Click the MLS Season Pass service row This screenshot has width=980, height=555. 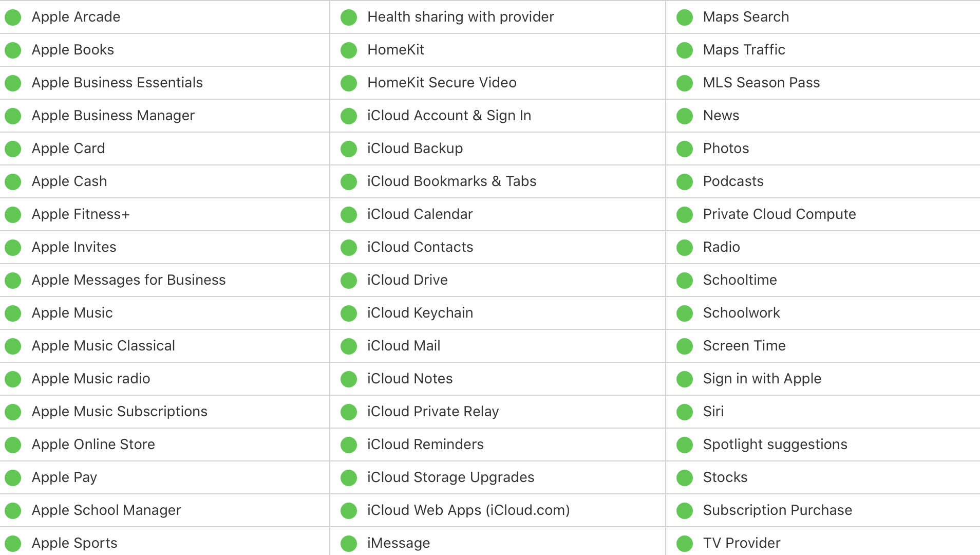pyautogui.click(x=761, y=83)
